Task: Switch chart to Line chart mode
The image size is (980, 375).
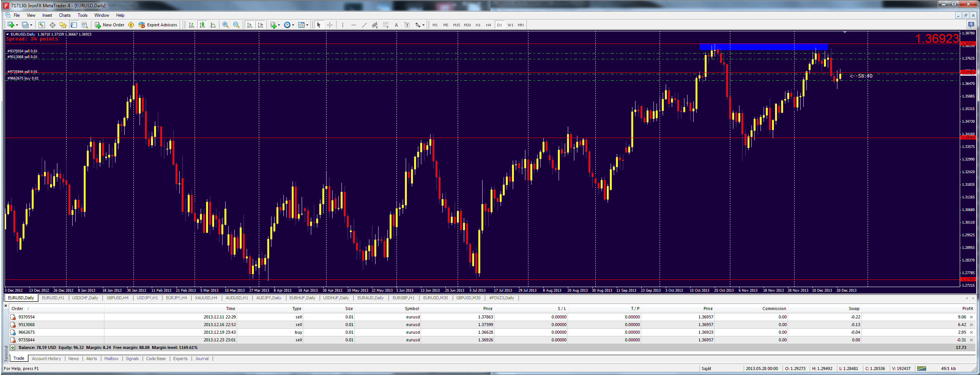Action: pyautogui.click(x=213, y=25)
